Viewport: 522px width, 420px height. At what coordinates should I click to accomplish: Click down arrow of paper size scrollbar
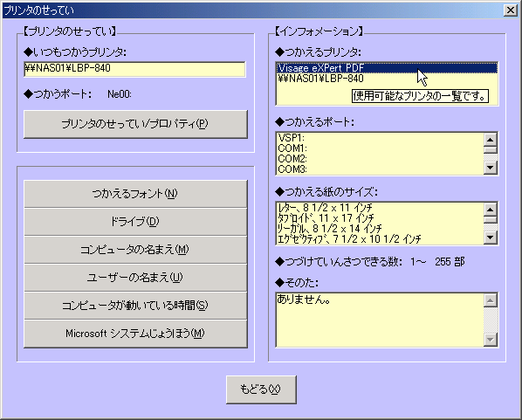490,238
